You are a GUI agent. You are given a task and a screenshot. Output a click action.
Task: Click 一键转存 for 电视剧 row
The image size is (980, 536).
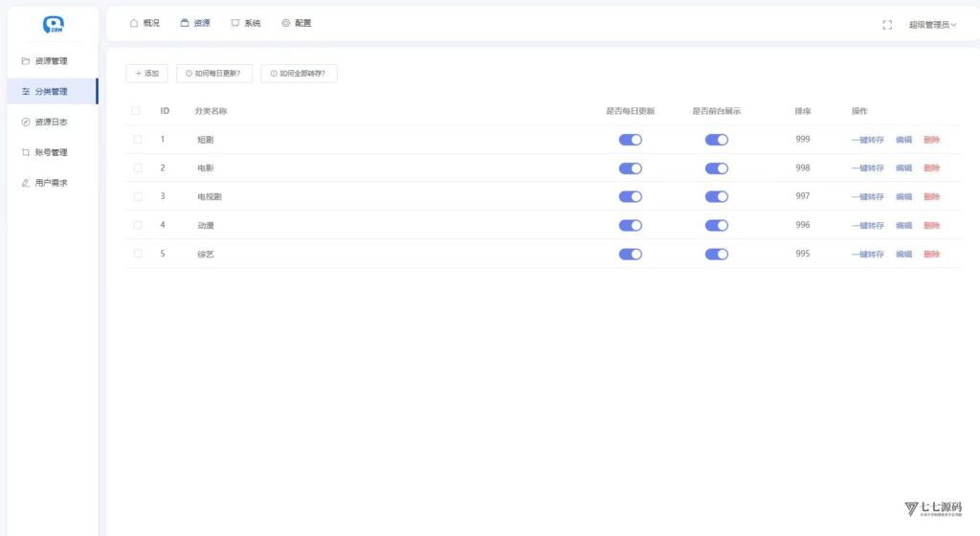tap(867, 197)
